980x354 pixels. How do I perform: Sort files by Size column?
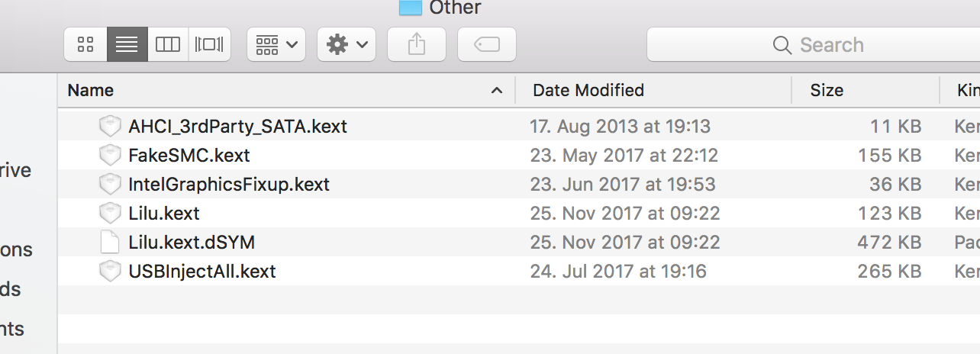point(827,90)
